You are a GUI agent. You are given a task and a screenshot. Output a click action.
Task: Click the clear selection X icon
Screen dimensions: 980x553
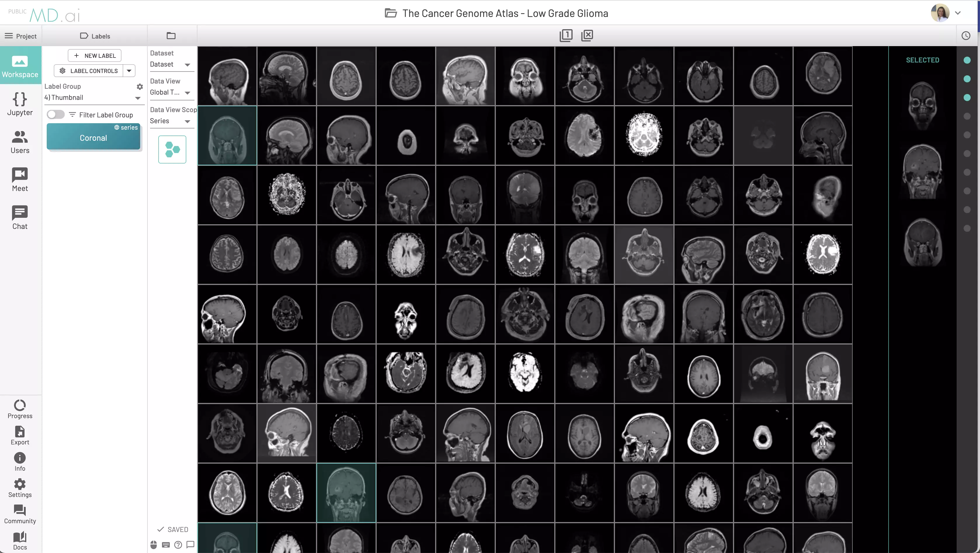pyautogui.click(x=587, y=35)
